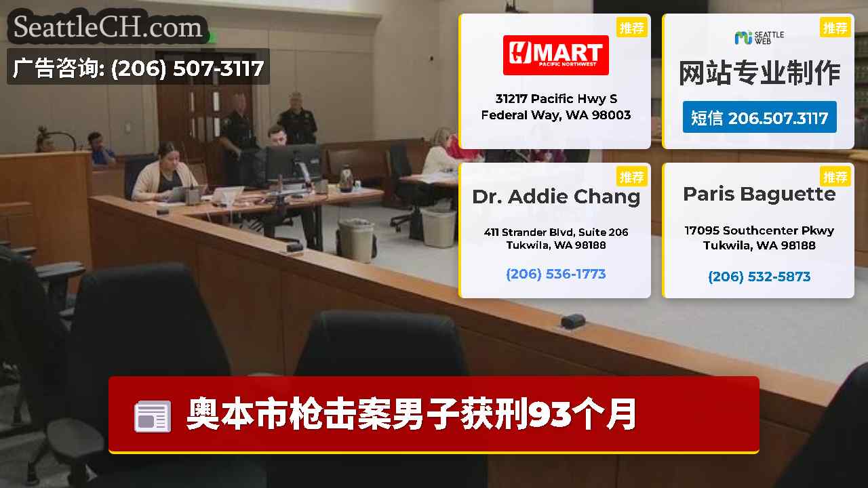Screen dimensions: 868x488
Task: Click the 推荐 badge on Paris Baguette card
Action: pos(835,177)
